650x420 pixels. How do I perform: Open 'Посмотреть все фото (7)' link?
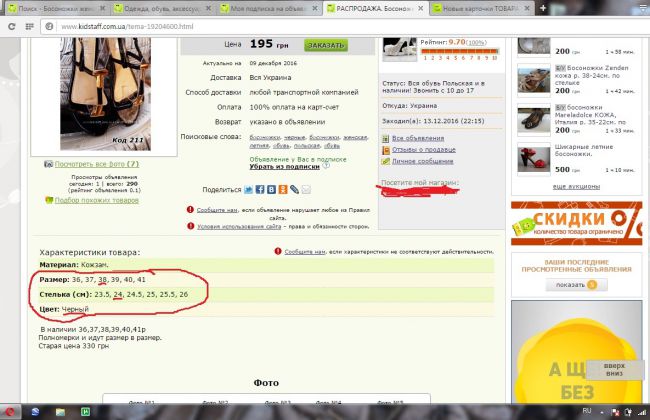97,163
